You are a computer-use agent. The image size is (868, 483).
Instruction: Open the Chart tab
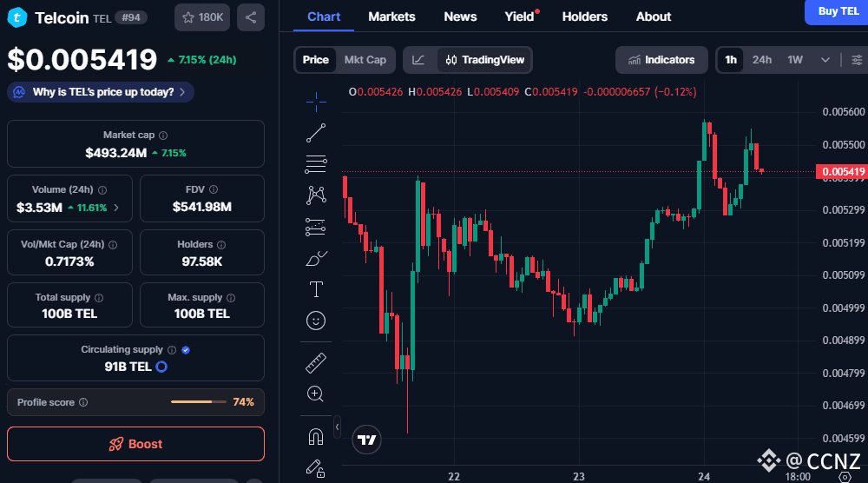point(324,17)
